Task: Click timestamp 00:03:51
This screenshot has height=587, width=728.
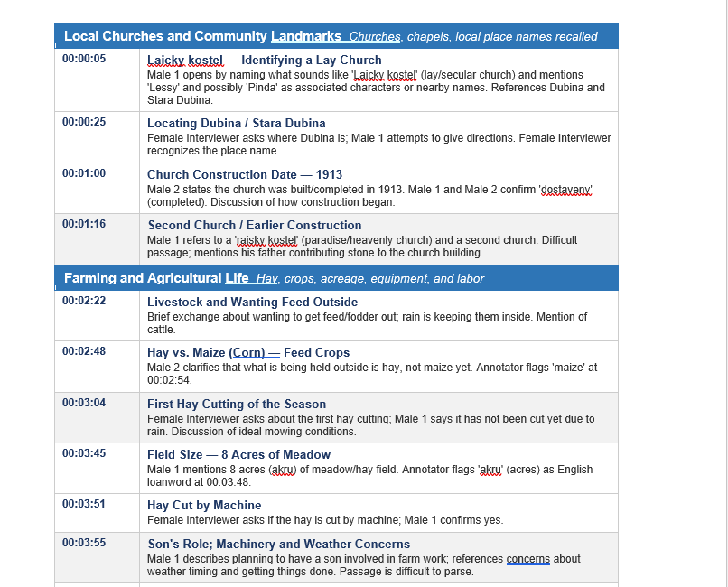Action: click(84, 504)
